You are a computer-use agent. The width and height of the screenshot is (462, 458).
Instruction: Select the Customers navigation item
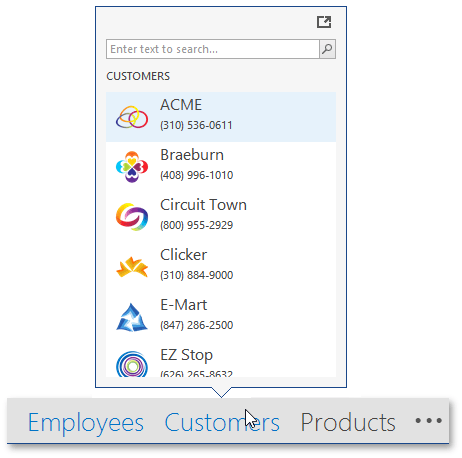pyautogui.click(x=222, y=422)
